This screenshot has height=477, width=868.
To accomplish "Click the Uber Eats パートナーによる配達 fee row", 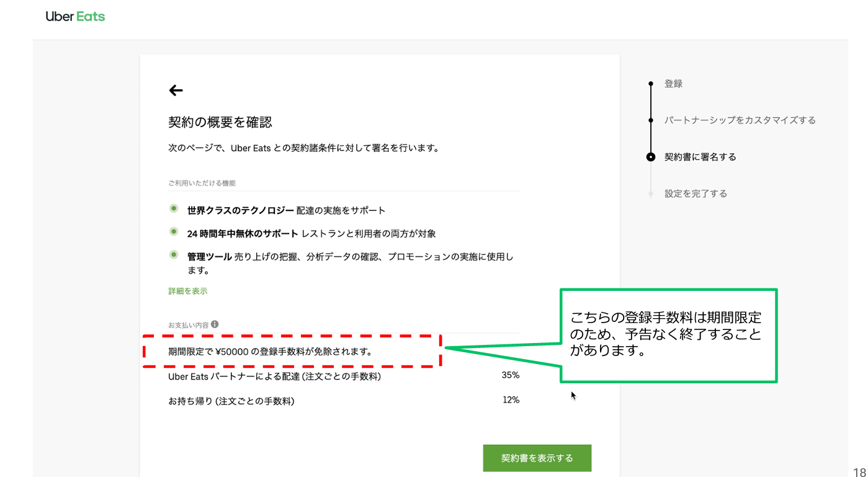I will tap(344, 376).
